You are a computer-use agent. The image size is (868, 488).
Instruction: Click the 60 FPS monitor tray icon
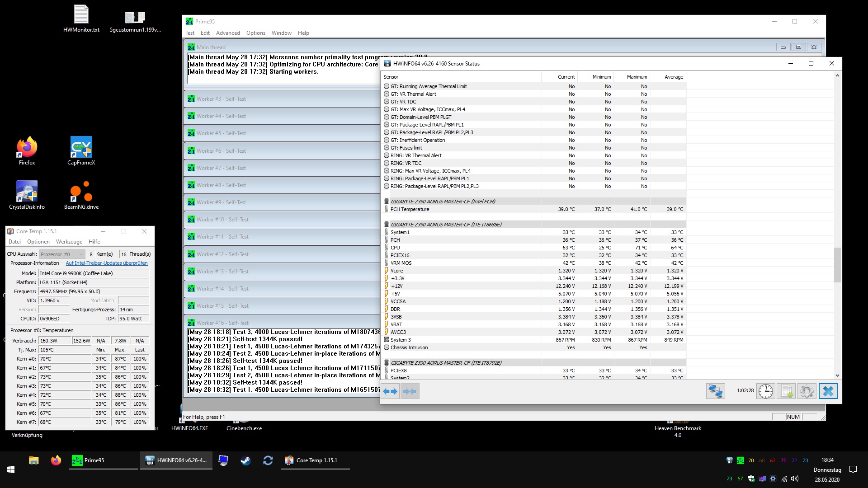(762, 479)
